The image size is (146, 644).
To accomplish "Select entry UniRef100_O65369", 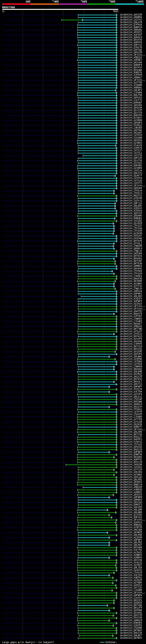I will tap(131, 188).
